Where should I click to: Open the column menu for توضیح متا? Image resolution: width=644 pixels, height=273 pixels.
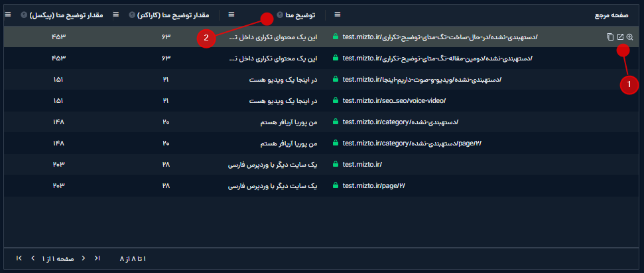coord(231,15)
